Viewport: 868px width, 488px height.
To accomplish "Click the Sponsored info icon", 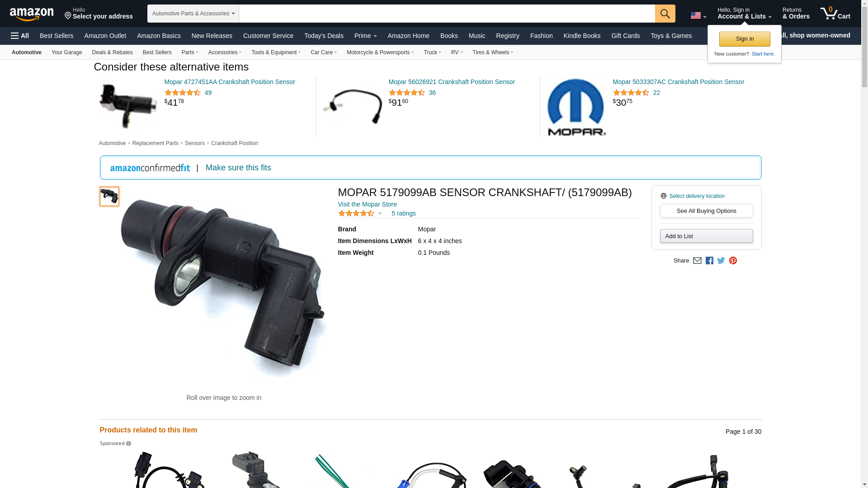I will coord(128,444).
